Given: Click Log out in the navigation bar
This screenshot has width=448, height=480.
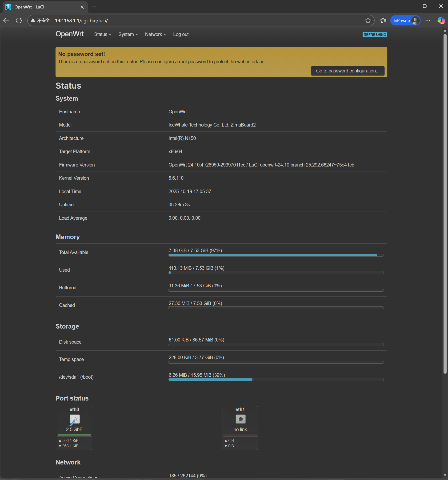Looking at the screenshot, I should point(181,34).
